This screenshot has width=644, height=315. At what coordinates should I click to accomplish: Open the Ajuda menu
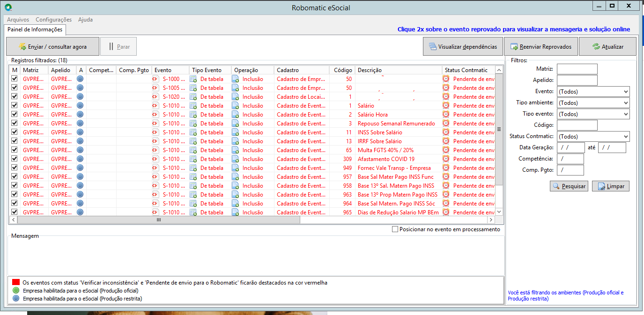[85, 20]
